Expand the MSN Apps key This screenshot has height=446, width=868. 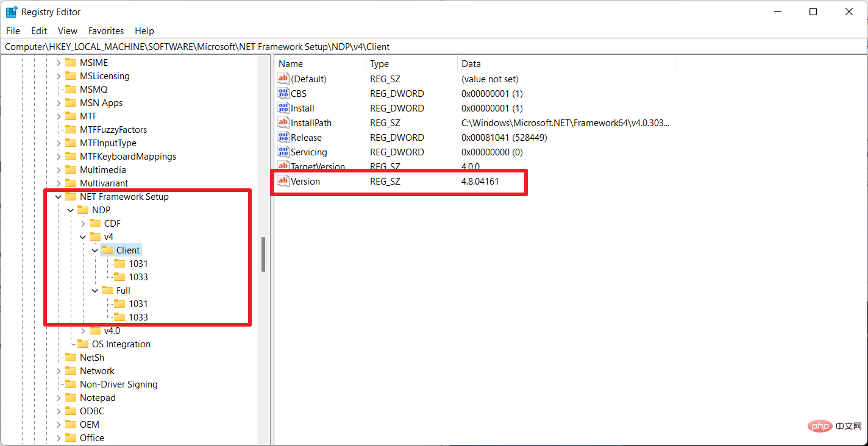(59, 102)
